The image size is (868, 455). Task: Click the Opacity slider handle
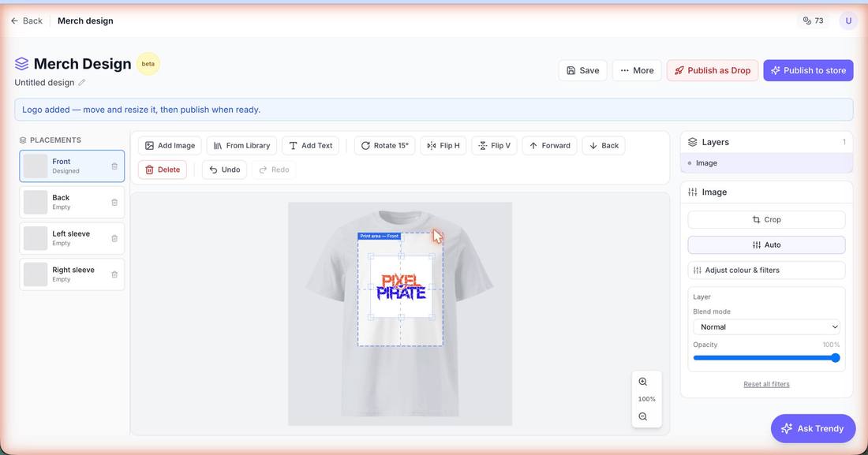point(836,357)
